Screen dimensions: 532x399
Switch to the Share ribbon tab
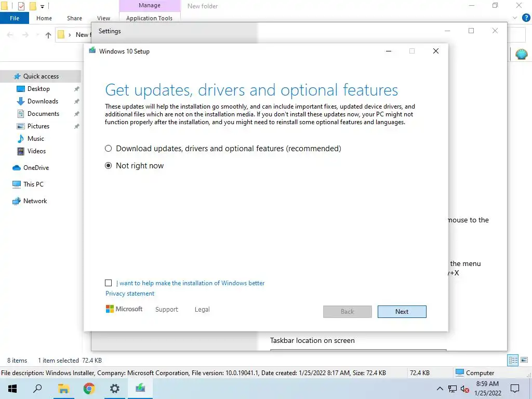pos(74,18)
